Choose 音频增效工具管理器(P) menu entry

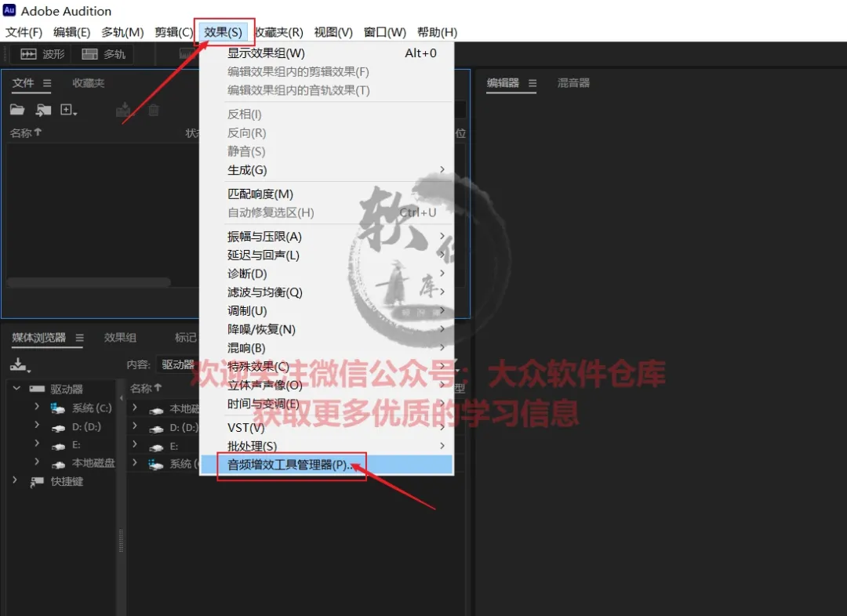pyautogui.click(x=327, y=465)
